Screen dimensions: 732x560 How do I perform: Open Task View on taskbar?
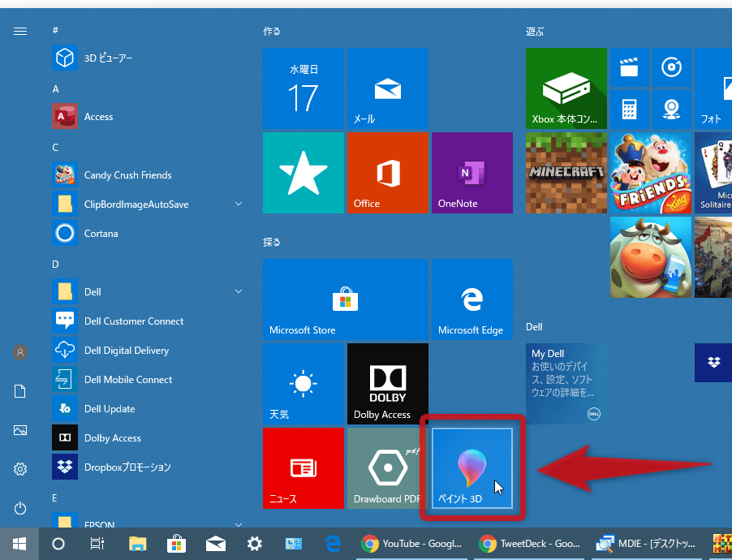[97, 544]
